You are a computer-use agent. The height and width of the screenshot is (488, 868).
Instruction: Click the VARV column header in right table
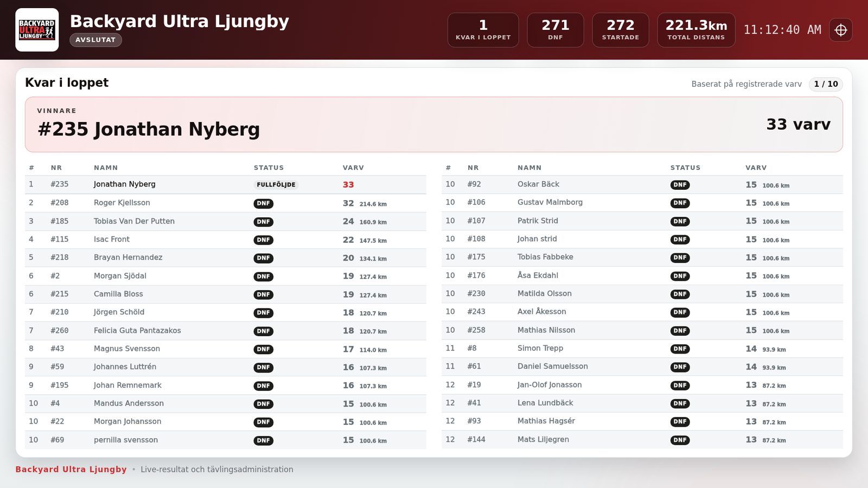[756, 168]
